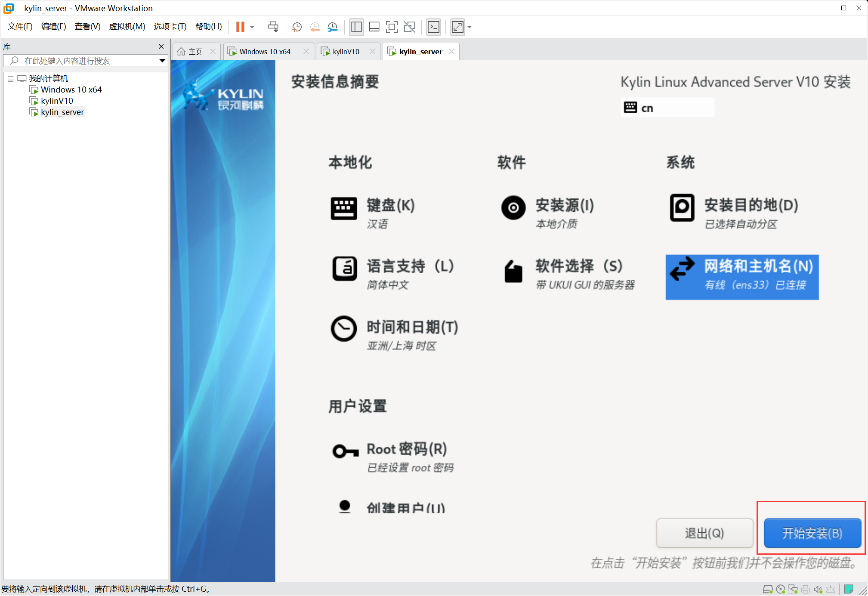This screenshot has width=868, height=596.
Task: Close the 库 library panel
Action: click(161, 46)
